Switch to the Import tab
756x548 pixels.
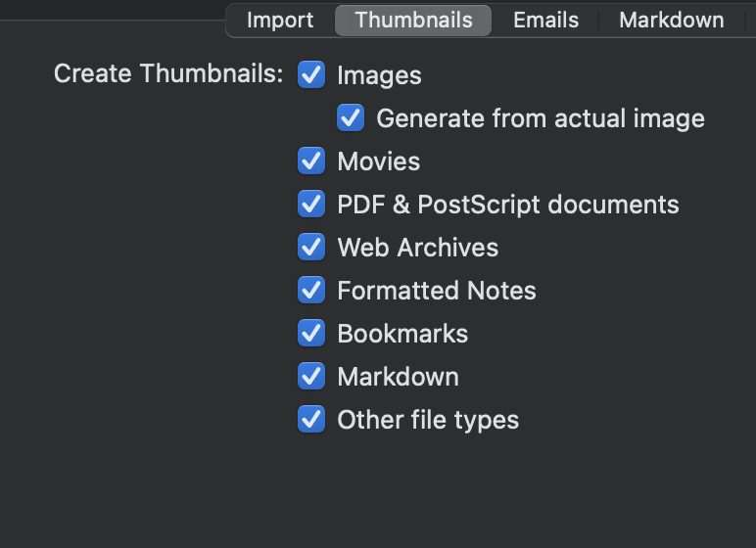[279, 20]
